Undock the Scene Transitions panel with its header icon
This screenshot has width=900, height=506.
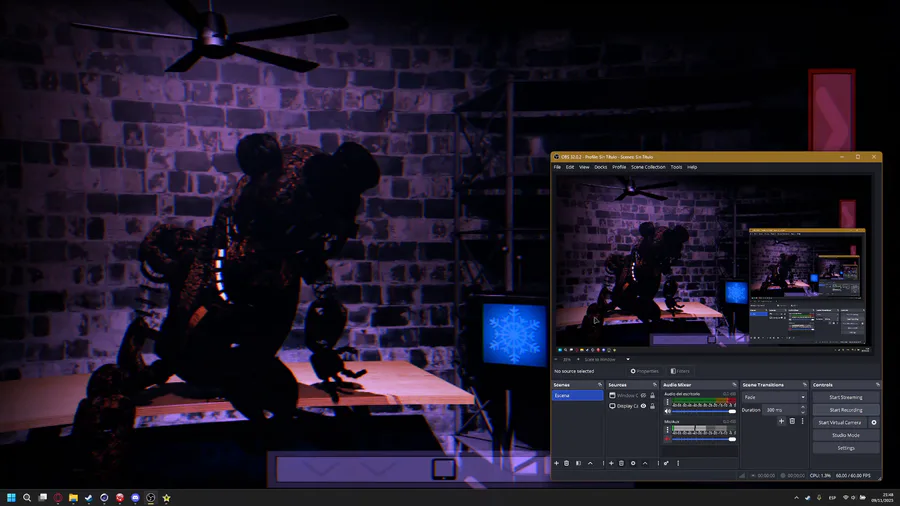pyautogui.click(x=805, y=385)
